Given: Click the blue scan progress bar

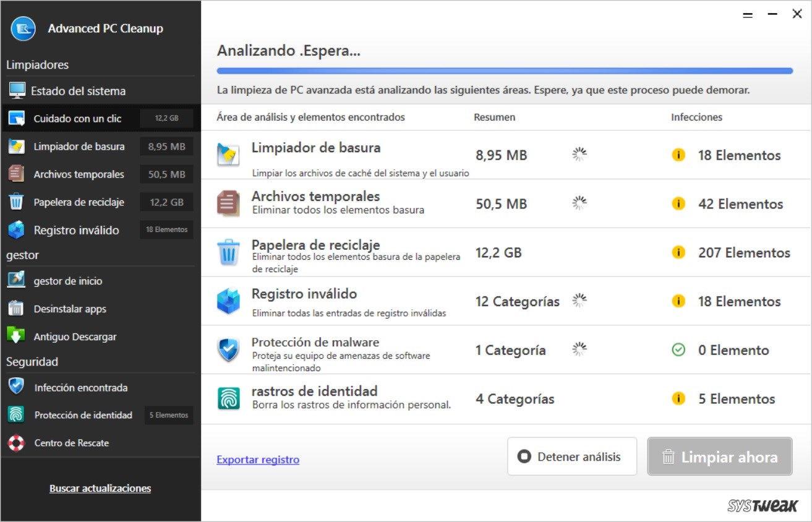Looking at the screenshot, I should click(505, 71).
